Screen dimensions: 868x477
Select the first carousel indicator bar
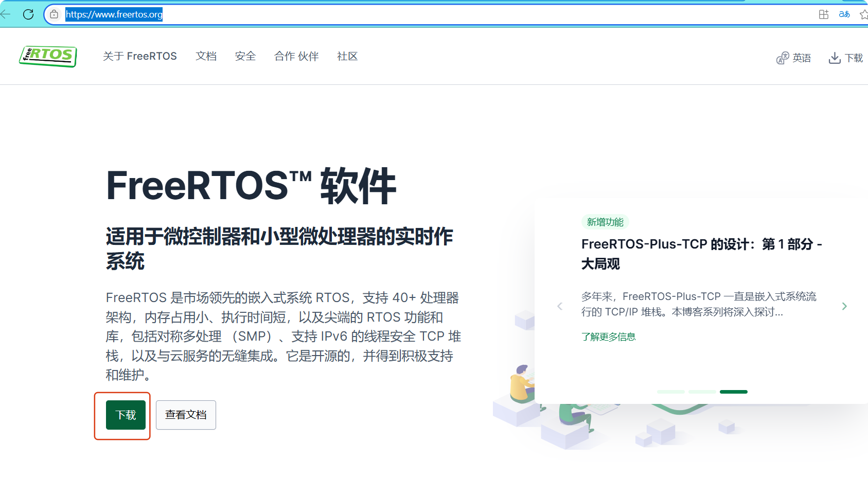click(671, 392)
